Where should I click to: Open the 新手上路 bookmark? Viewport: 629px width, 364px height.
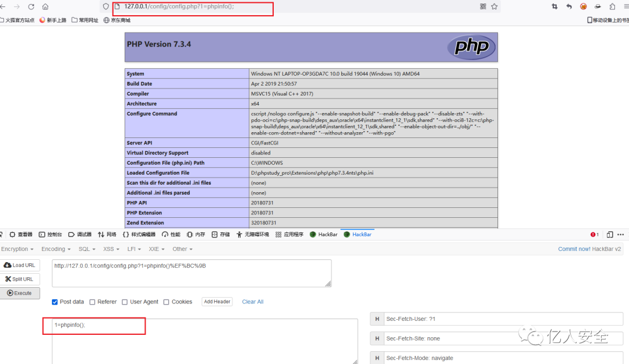point(52,20)
